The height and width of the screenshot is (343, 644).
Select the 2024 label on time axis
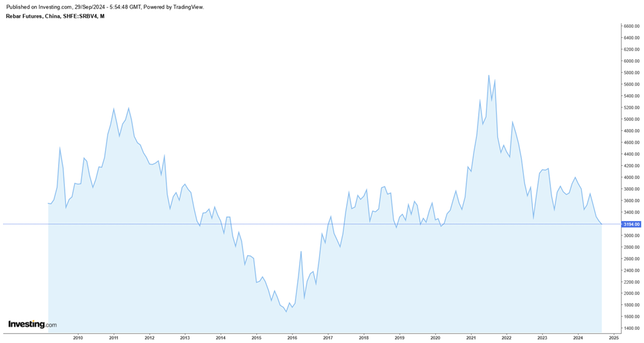click(578, 338)
